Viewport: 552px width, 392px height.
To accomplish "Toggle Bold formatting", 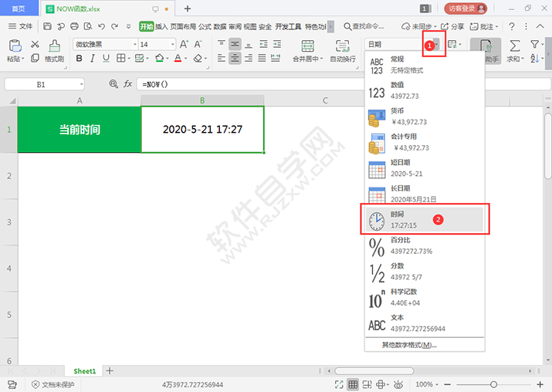I will [80, 58].
